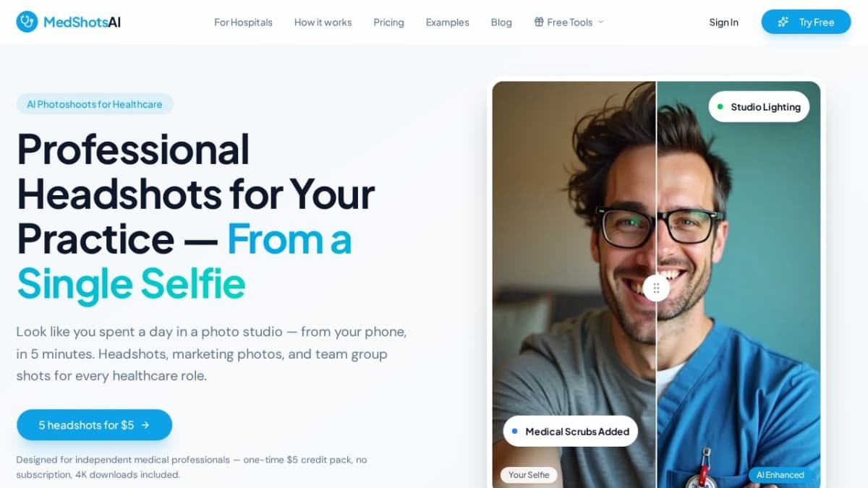Visit the Blog link
868x488 pixels.
(501, 22)
